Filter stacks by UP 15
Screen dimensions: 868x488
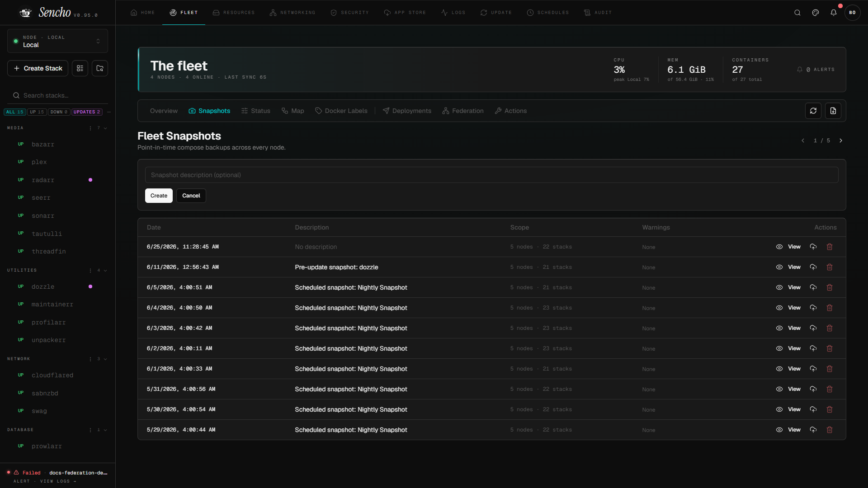pyautogui.click(x=37, y=112)
